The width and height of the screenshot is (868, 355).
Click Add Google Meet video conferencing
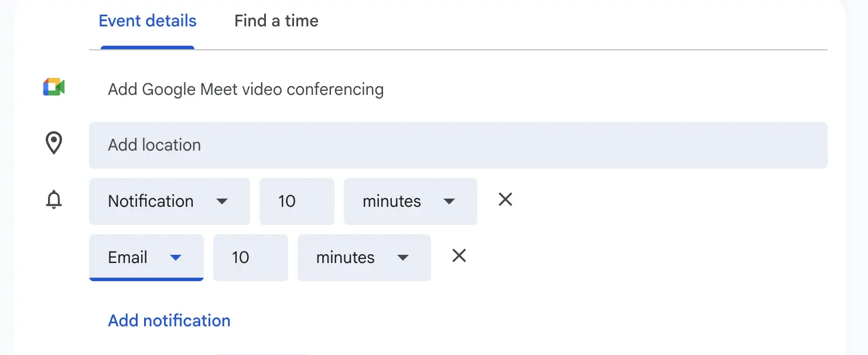(245, 89)
